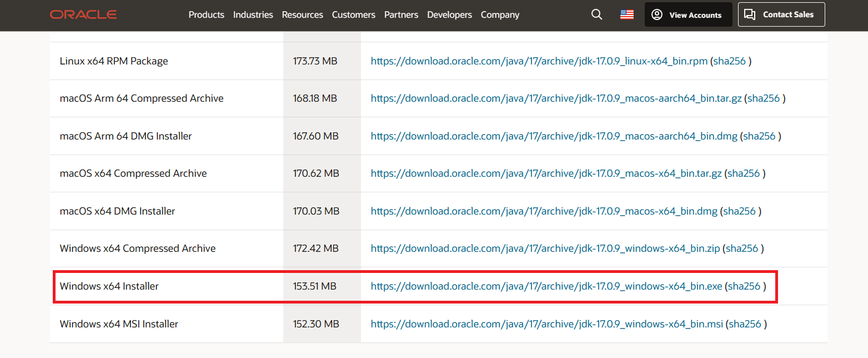This screenshot has height=358, width=868.
Task: Download the Windows x64 Installer exe
Action: pos(546,286)
